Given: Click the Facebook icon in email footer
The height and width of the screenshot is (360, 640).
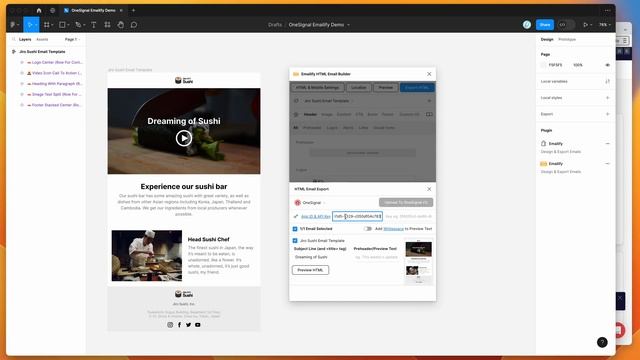Looking at the screenshot, I should pyautogui.click(x=179, y=325).
